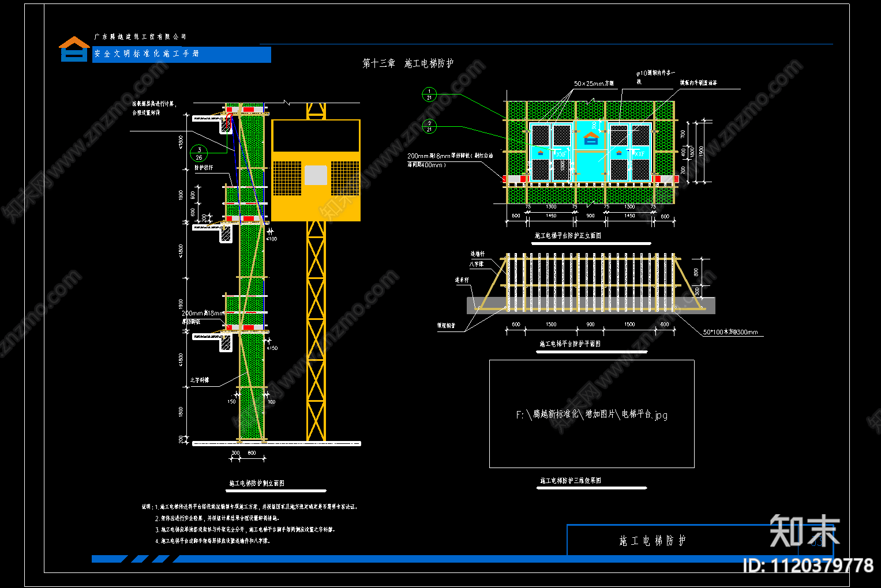This screenshot has width=881, height=588.
Task: Select the detail callout circle numbered 1/21
Action: (x=429, y=95)
